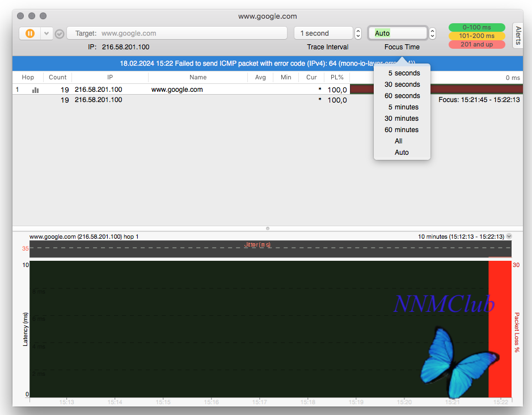Viewport: 532px width, 415px height.
Task: Click the 100,0 packet loss in hop 1 row
Action: coord(337,90)
